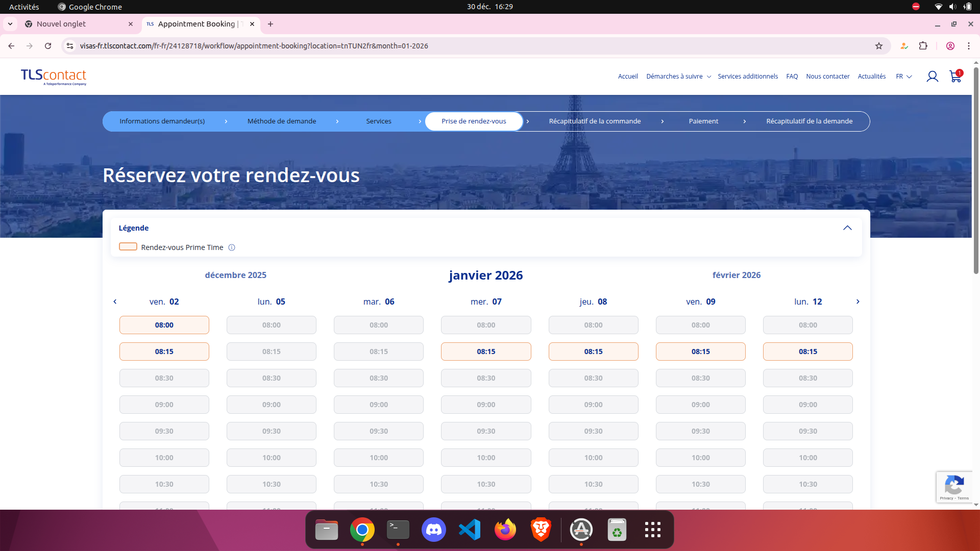Viewport: 980px width, 551px height.
Task: Go to Méthode de demande step
Action: 282,121
